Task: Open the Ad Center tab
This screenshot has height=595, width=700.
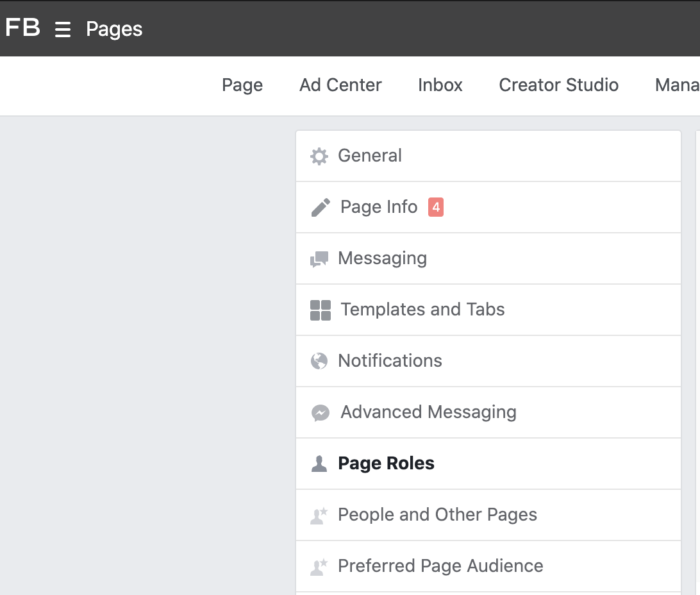Action: pos(340,85)
